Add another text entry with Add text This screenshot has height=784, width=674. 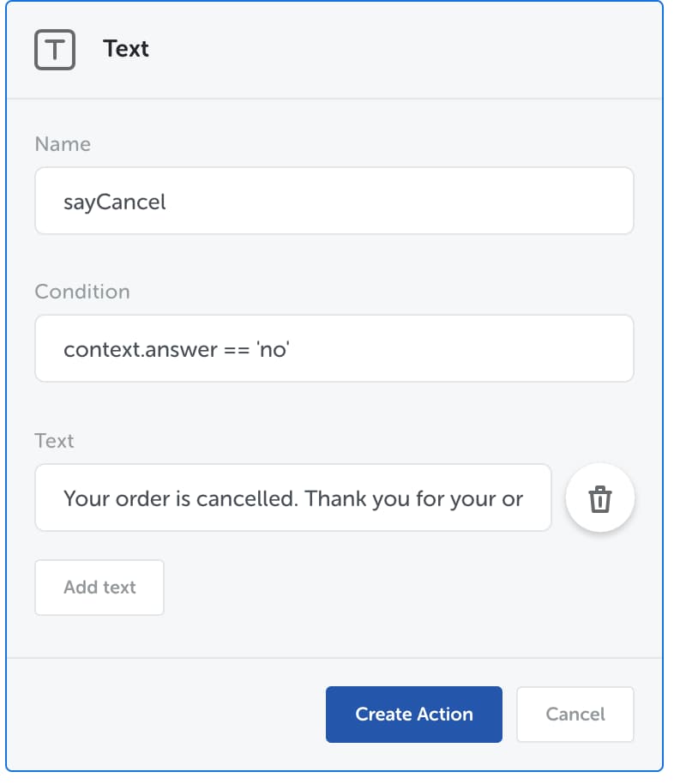click(x=99, y=588)
